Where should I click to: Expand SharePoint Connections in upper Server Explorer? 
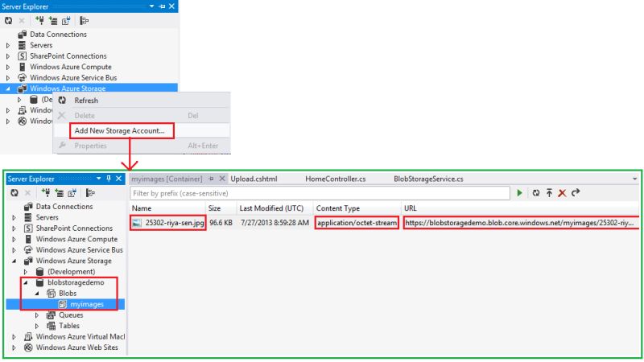tap(8, 56)
